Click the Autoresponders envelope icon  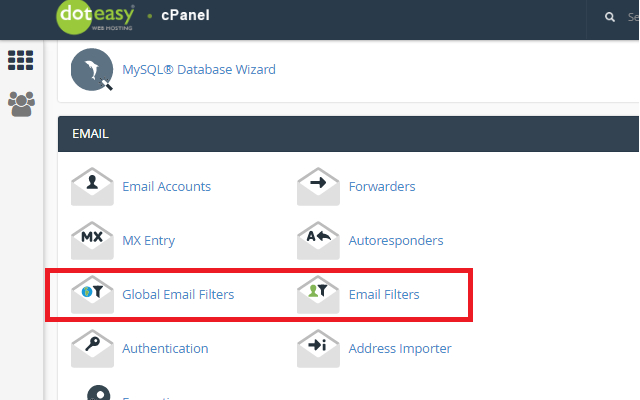(x=318, y=240)
